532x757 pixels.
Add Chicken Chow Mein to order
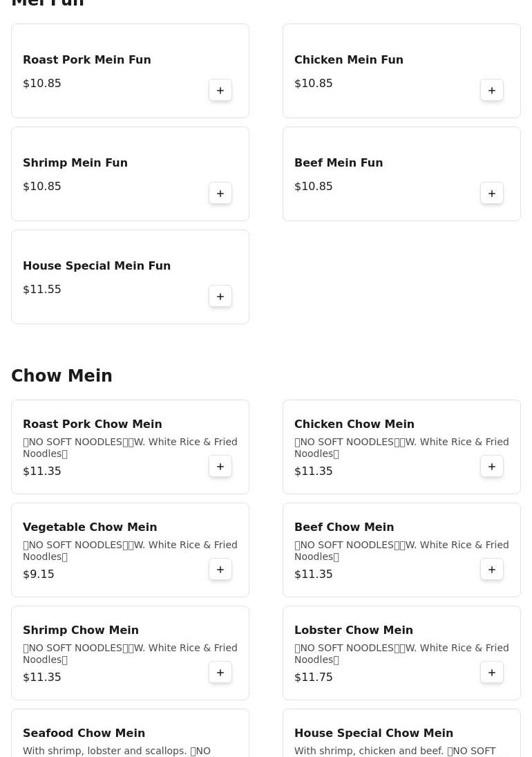[492, 467]
